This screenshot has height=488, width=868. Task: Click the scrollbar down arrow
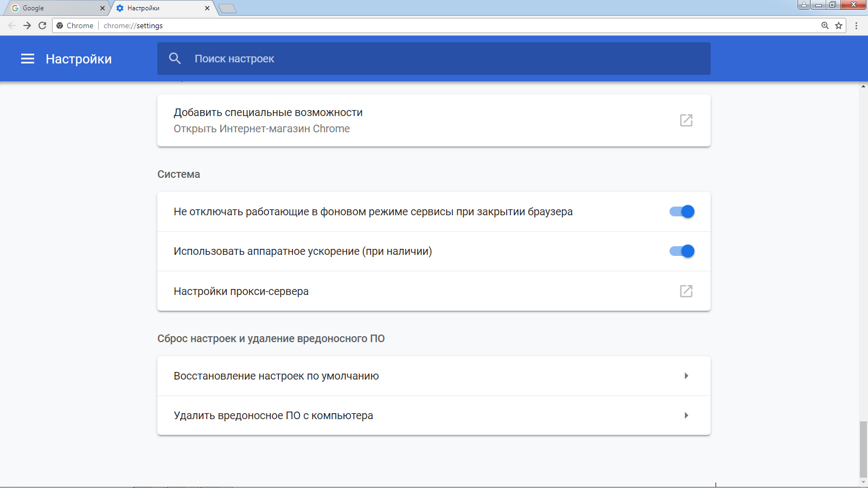pyautogui.click(x=863, y=482)
